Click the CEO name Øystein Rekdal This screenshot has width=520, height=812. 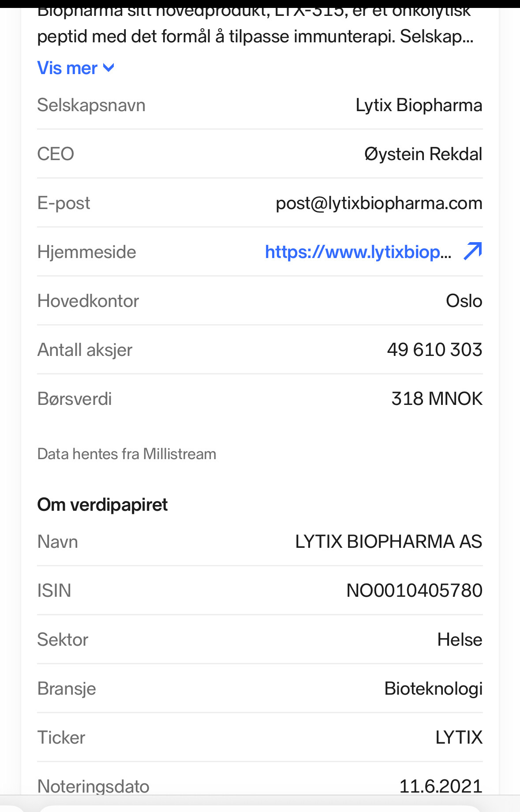click(423, 154)
